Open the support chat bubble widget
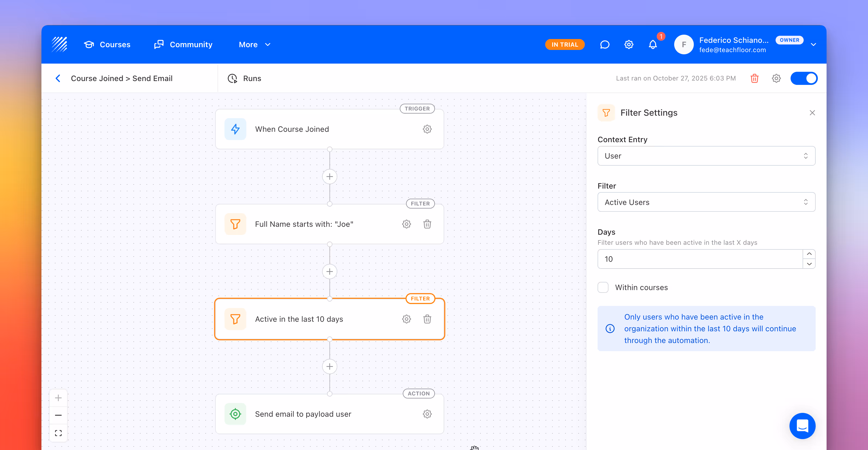Image resolution: width=868 pixels, height=450 pixels. [802, 426]
